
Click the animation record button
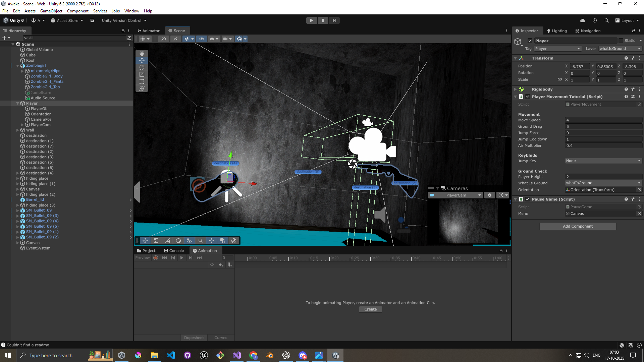156,258
